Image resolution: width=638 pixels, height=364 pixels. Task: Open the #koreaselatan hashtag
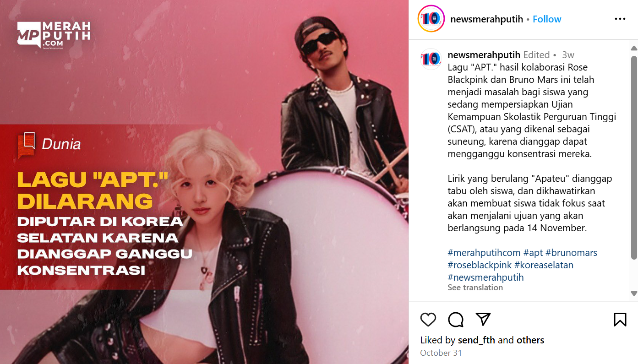pos(544,265)
